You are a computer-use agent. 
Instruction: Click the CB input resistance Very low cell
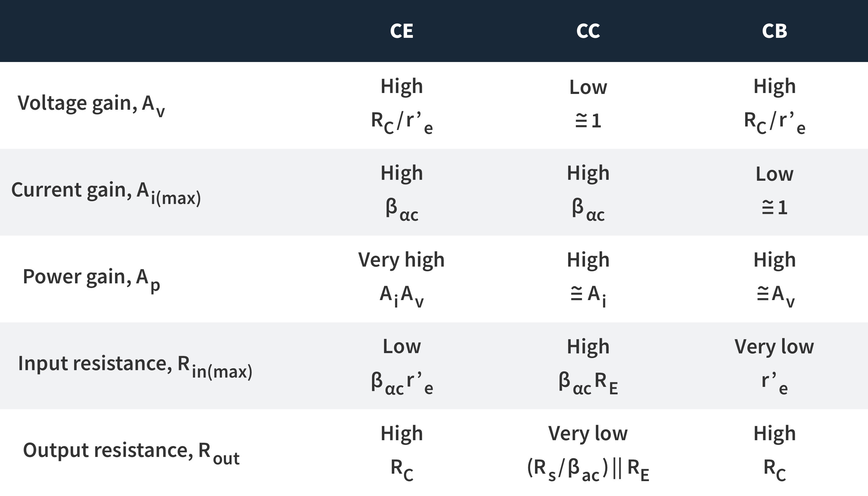coord(774,347)
